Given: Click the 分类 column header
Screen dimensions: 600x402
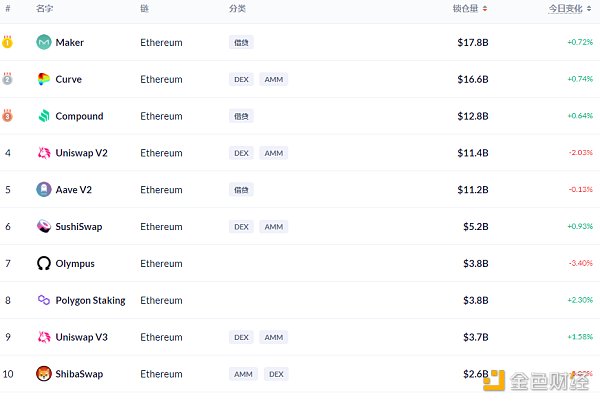Looking at the screenshot, I should click(x=237, y=8).
